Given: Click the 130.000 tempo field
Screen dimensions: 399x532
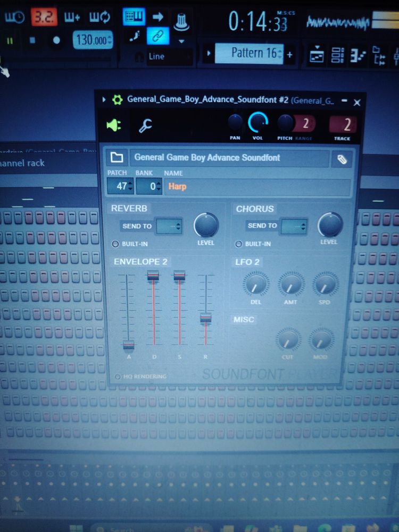Looking at the screenshot, I should (92, 40).
